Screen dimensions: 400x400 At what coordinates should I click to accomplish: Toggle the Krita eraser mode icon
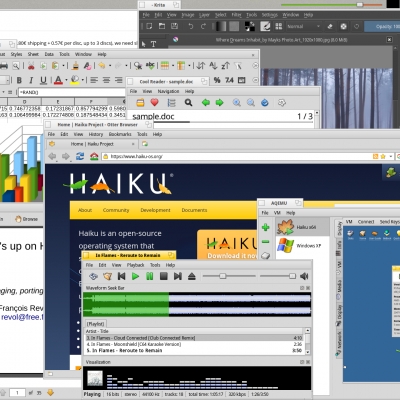click(x=330, y=26)
